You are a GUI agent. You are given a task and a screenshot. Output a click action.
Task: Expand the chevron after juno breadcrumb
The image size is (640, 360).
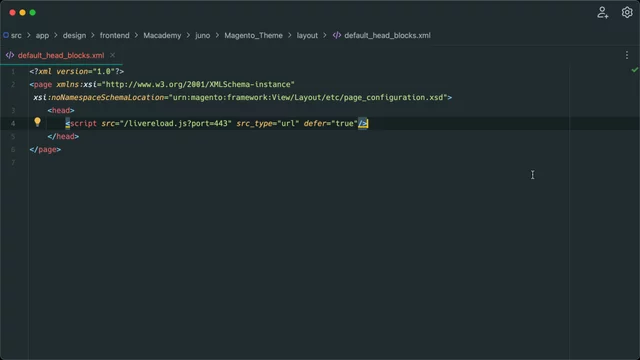(217, 36)
